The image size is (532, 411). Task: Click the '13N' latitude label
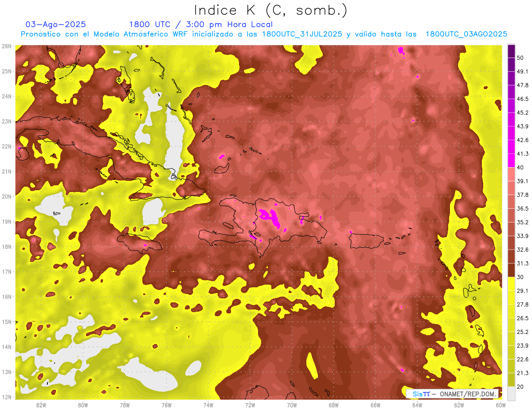click(6, 372)
